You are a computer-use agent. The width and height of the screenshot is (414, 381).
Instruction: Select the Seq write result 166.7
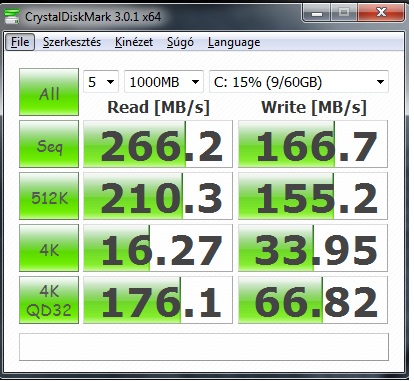coord(313,144)
